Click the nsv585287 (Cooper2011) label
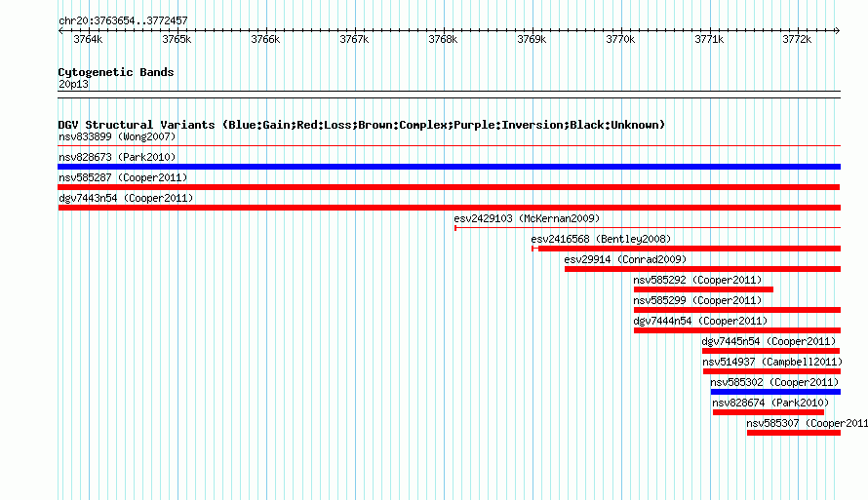Image resolution: width=868 pixels, height=500 pixels. (x=123, y=177)
